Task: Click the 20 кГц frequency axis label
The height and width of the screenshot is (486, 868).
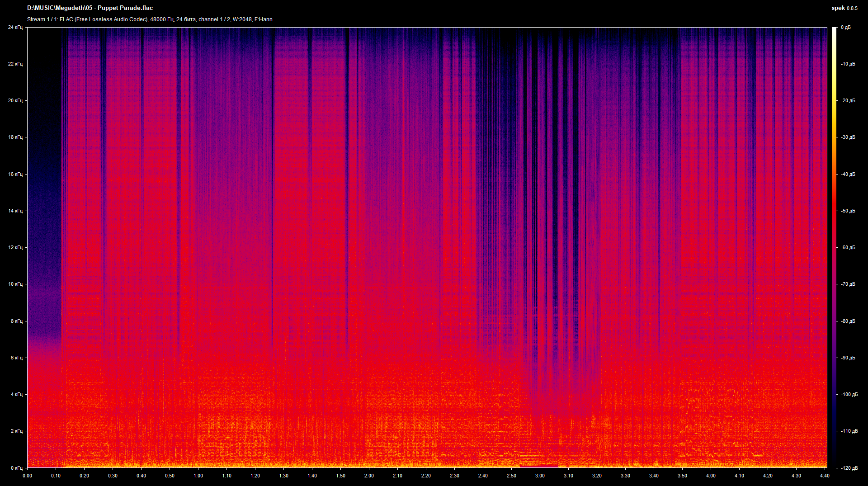Action: point(15,101)
